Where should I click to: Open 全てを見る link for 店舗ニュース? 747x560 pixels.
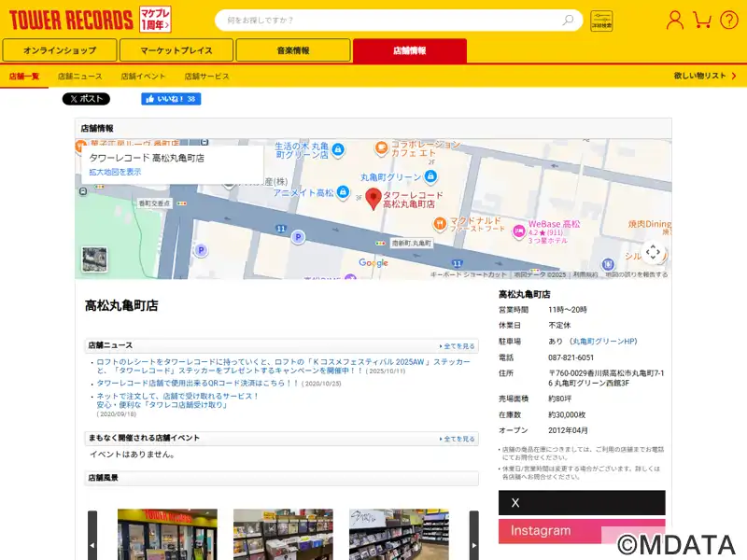[x=458, y=346]
